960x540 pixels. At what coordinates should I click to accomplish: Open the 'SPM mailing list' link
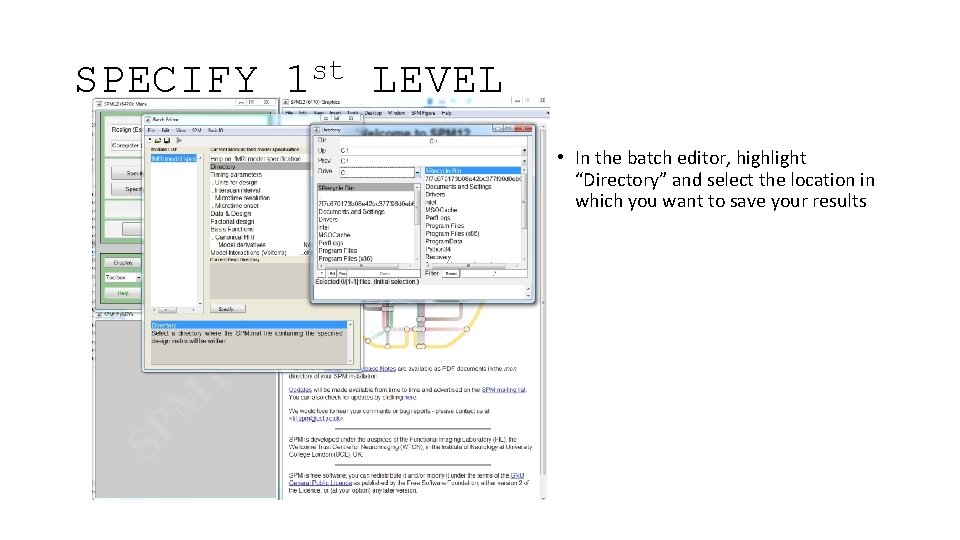coord(503,389)
